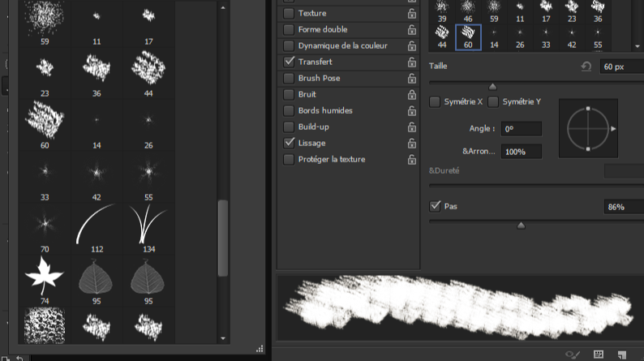Screen dimensions: 644x361
Task: Pick star brush 70 in the preset picker
Action: [x=45, y=228]
